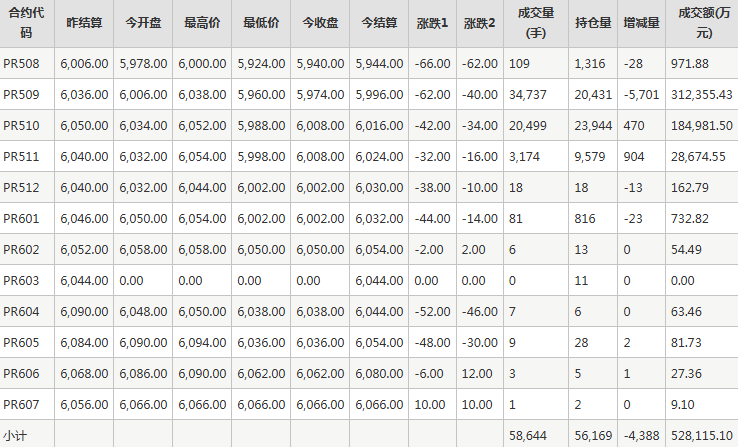Screen dimensions: 738x447
Task: Click contract code PR510
Action: tap(21, 126)
